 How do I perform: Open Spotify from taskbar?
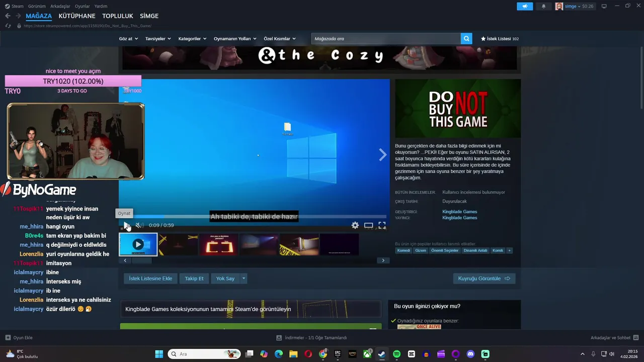point(396,354)
